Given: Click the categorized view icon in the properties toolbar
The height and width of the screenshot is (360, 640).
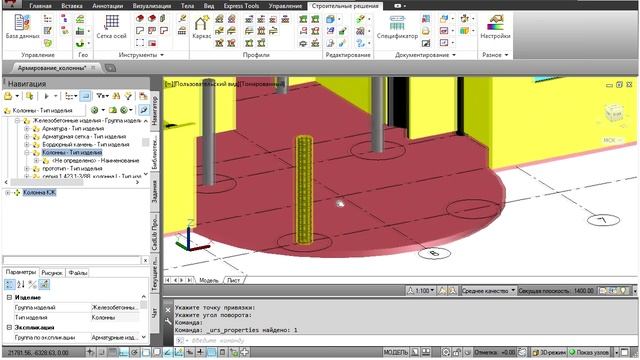Looking at the screenshot, I should click(9, 284).
